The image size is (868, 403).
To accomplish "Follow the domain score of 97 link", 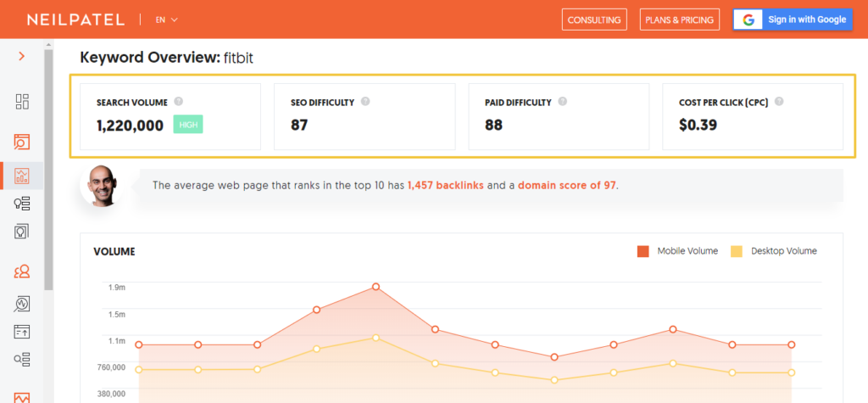I will tap(567, 185).
